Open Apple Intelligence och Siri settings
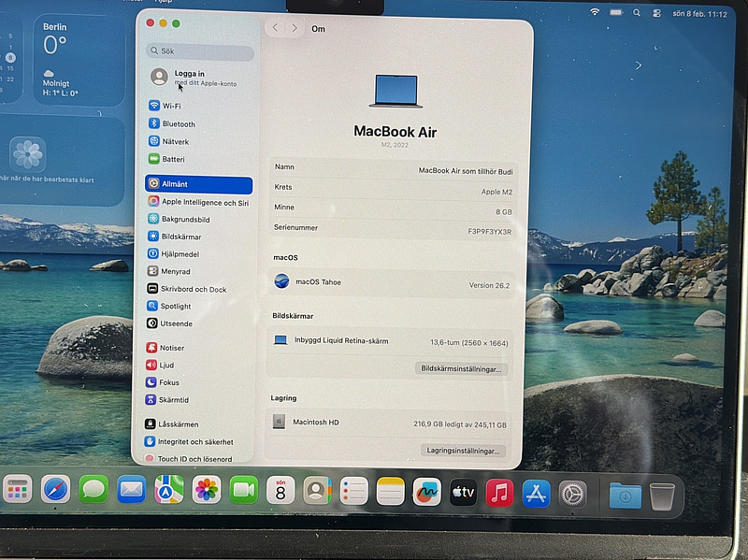The height and width of the screenshot is (560, 748). coord(204,202)
